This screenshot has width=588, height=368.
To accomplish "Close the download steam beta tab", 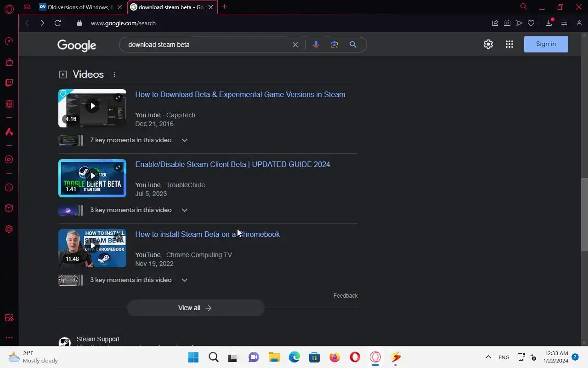I will click(211, 7).
